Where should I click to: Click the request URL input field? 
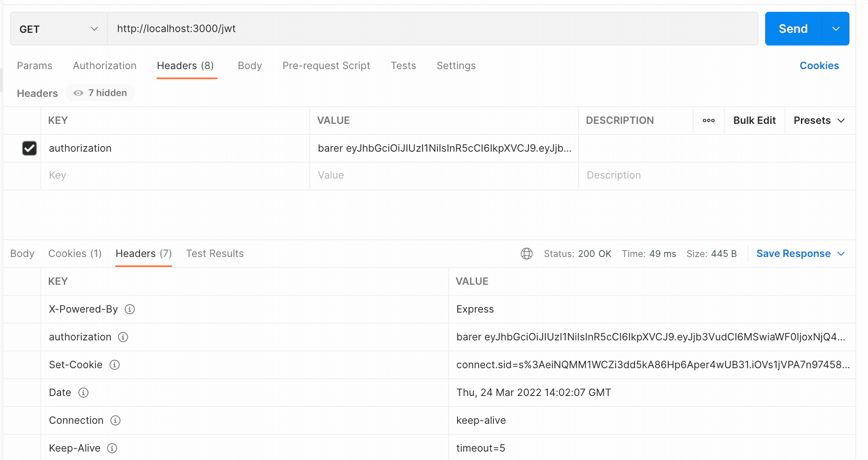[432, 29]
